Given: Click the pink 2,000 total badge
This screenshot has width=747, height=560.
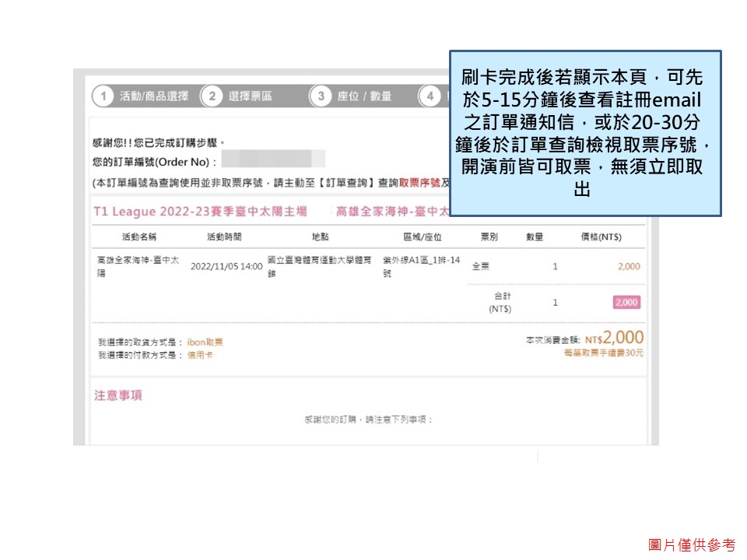Looking at the screenshot, I should 626,303.
